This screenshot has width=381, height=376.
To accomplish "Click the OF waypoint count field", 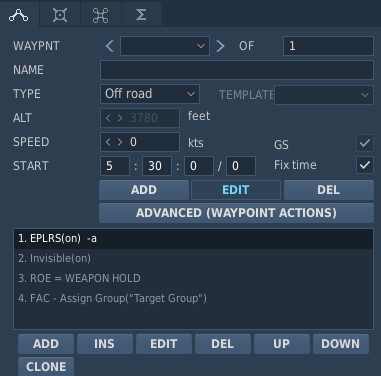I will click(x=328, y=46).
